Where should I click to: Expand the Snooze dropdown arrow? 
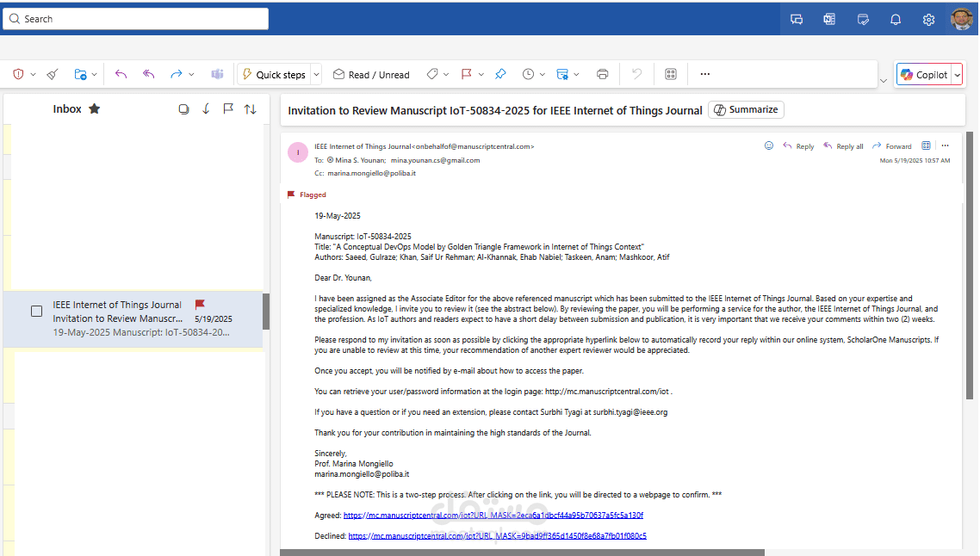coord(543,75)
